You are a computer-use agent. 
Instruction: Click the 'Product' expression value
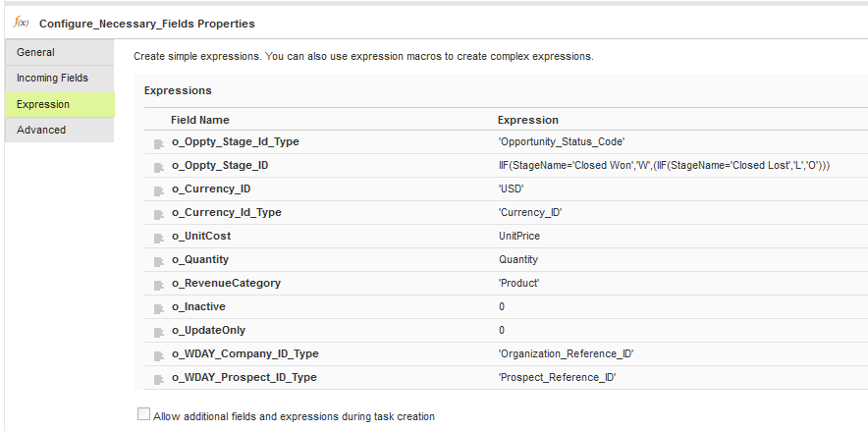(518, 283)
